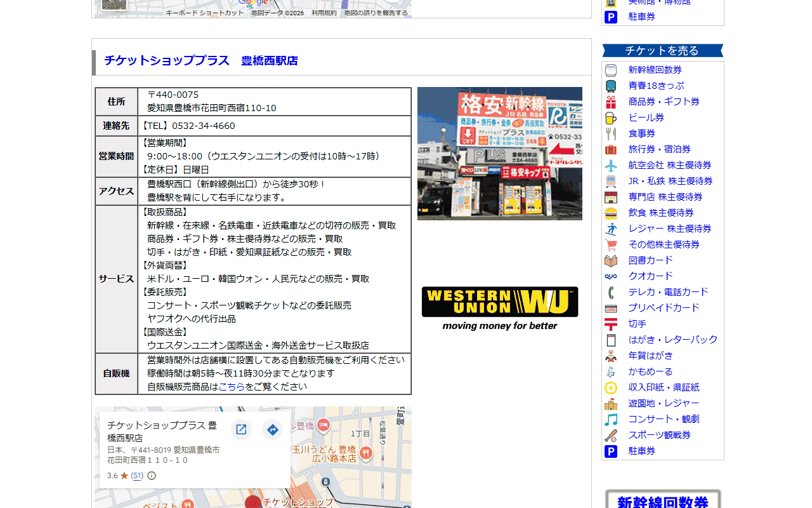Image resolution: width=812 pixels, height=508 pixels.
Task: Click the fork and knife 食事券 icon
Action: click(611, 133)
